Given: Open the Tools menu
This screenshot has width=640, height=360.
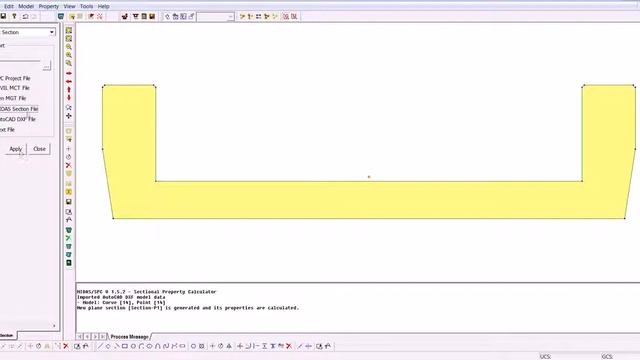Looking at the screenshot, I should pos(86,6).
